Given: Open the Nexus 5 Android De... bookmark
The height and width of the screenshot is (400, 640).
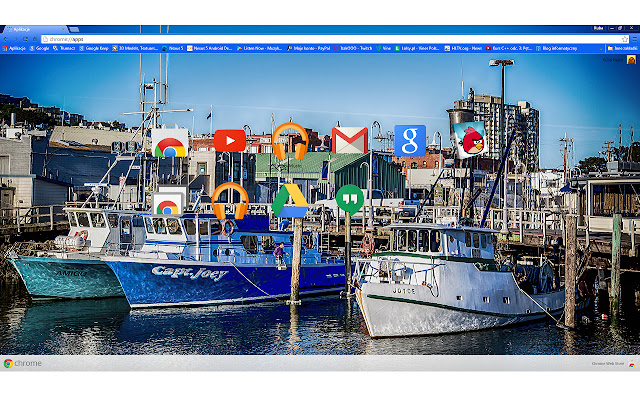Looking at the screenshot, I should (x=209, y=48).
